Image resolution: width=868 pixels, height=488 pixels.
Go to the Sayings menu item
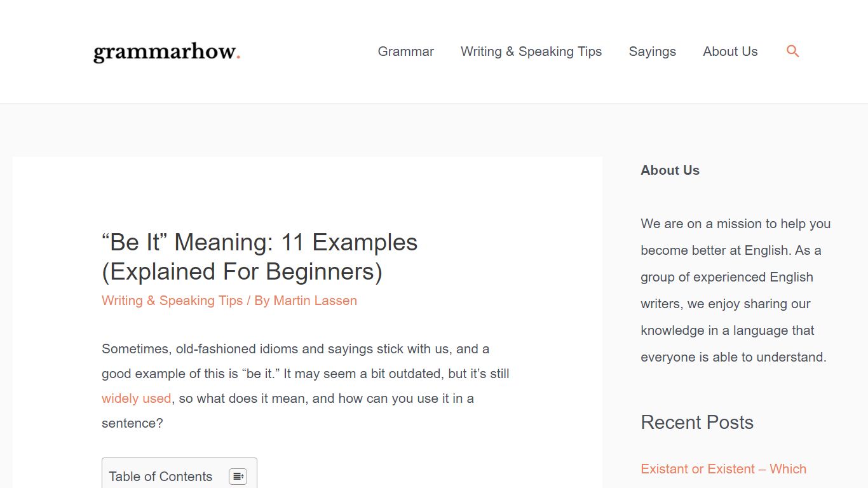coord(652,51)
